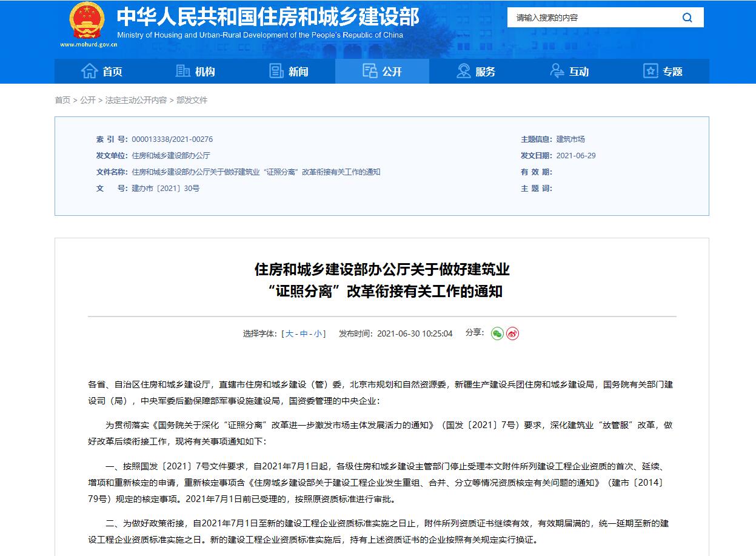Set font size to 小
Viewport: 756px width, 556px height.
click(318, 333)
